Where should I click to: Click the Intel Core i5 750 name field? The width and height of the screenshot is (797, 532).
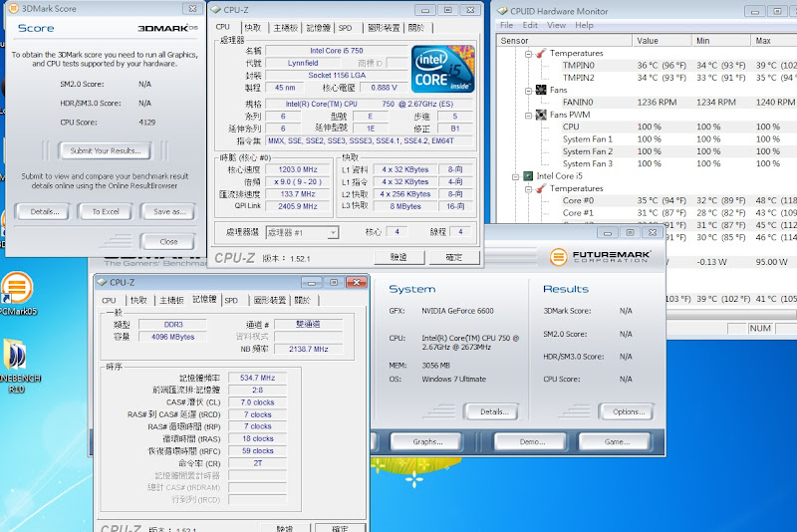(x=337, y=51)
